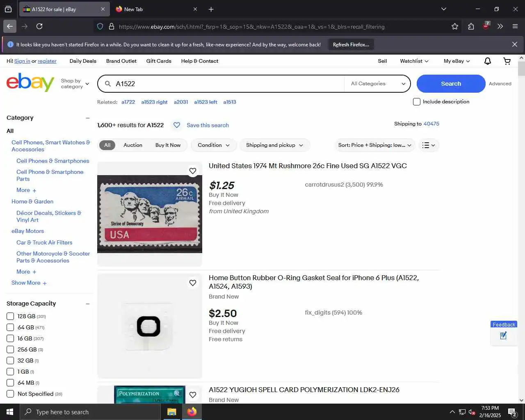Screen dimensions: 525x420
Task: Watchlist the Home Button O-Ring Gasket item
Action: click(x=193, y=283)
